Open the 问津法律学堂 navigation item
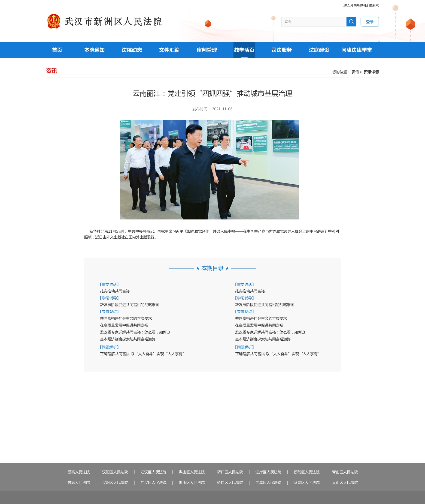The image size is (425, 504). (x=356, y=50)
